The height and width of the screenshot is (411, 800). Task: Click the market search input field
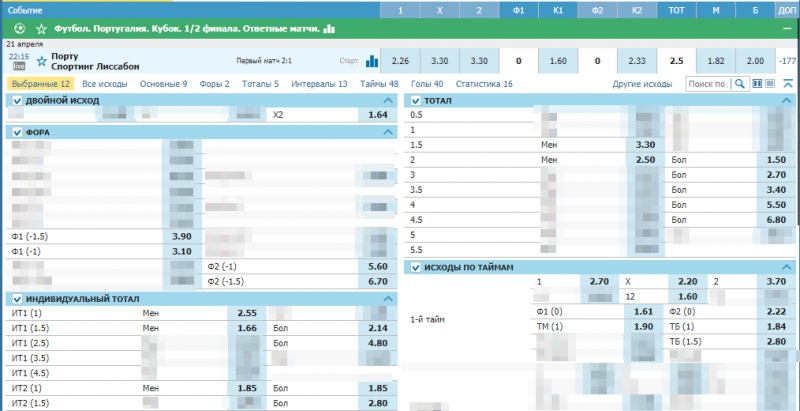click(x=706, y=85)
